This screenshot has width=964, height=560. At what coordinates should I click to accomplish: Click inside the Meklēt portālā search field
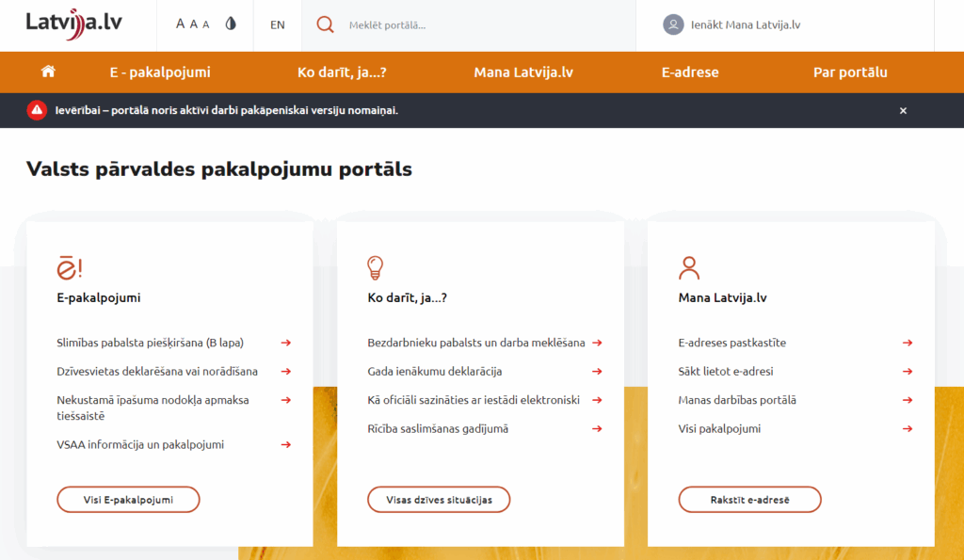pos(424,24)
